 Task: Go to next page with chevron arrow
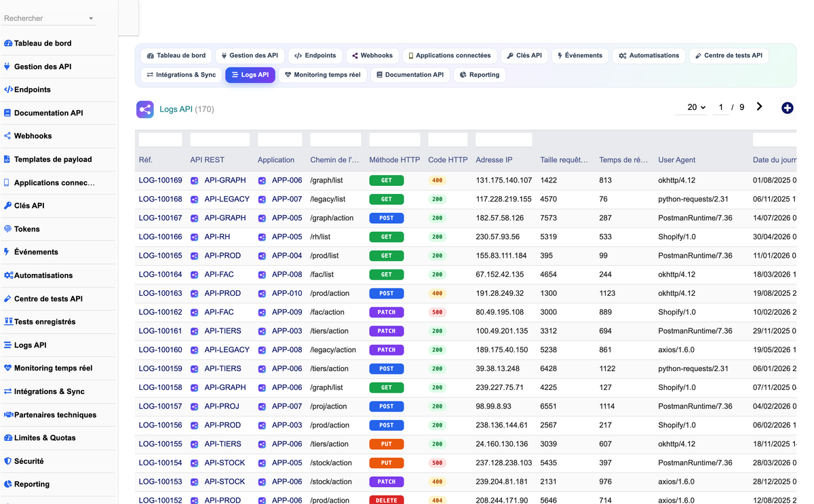(759, 106)
